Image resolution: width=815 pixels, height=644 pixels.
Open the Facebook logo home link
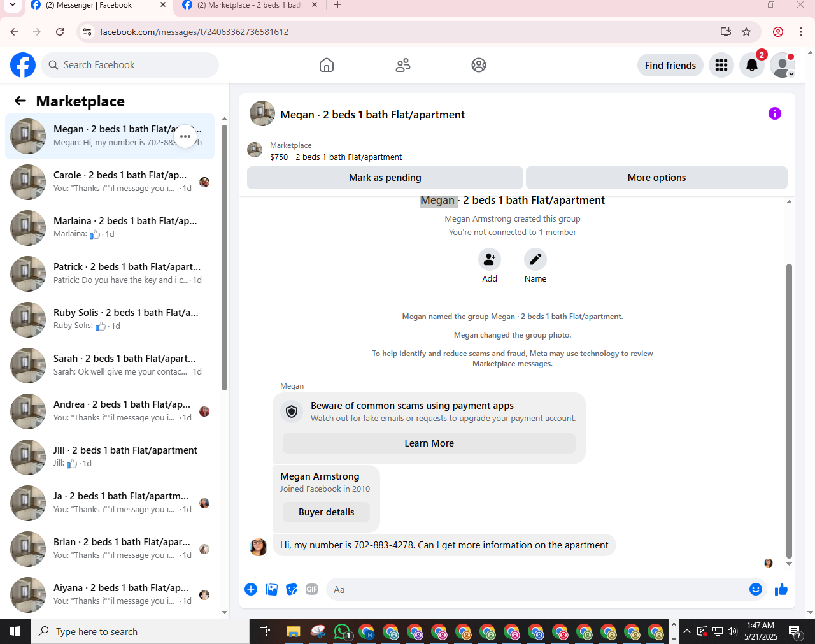coord(23,65)
